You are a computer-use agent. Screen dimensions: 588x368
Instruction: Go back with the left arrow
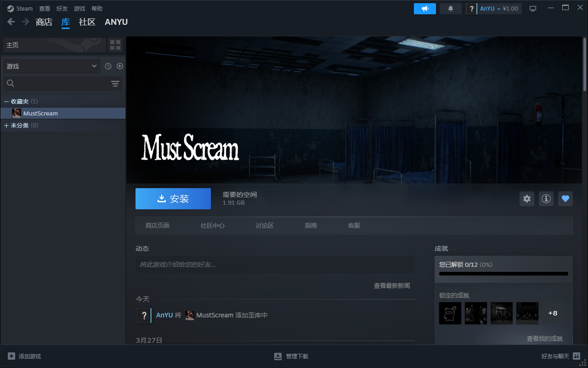coord(11,22)
